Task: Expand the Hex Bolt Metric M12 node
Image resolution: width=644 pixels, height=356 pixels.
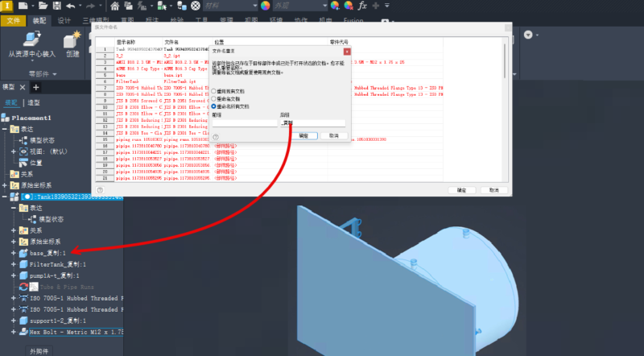Action: coord(14,332)
